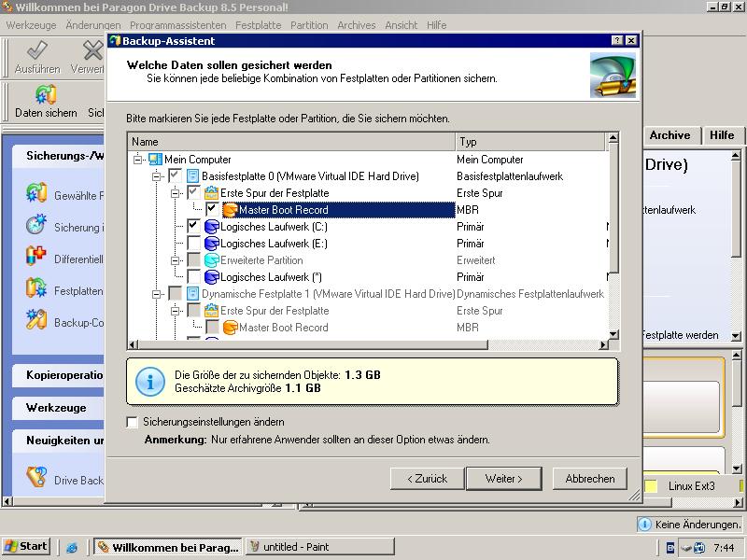747x560 pixels.
Task: Click the Backup-Co sidebar icon
Action: coord(36,319)
